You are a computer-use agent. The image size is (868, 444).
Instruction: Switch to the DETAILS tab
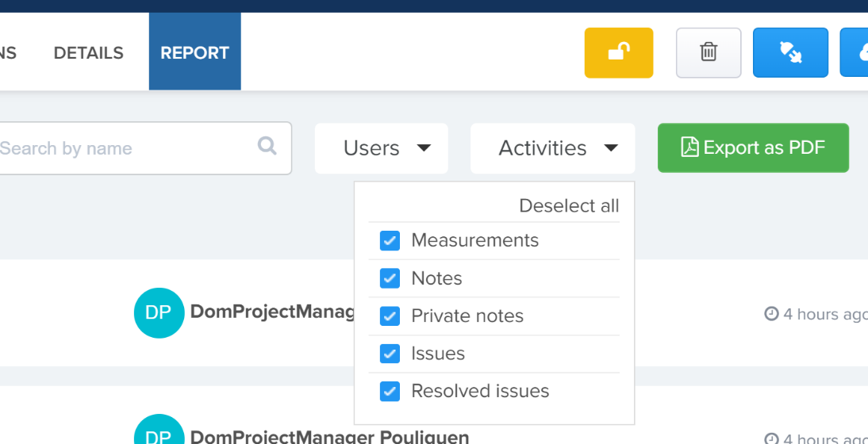pos(89,53)
